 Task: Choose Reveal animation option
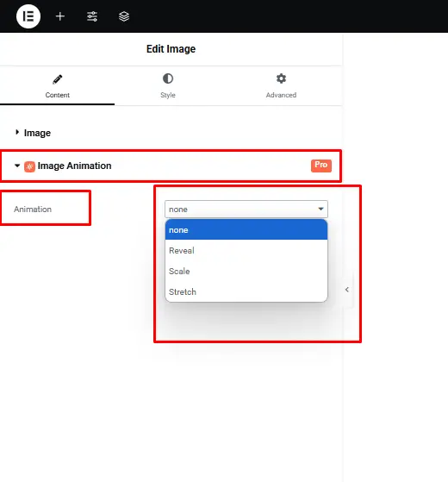click(x=246, y=251)
